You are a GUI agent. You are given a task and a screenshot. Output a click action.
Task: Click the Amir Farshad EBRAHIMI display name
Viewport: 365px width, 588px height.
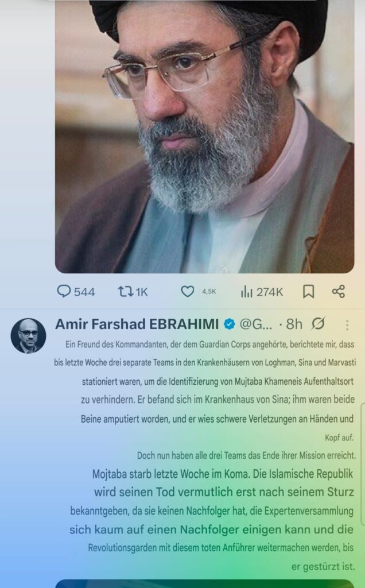tap(137, 324)
